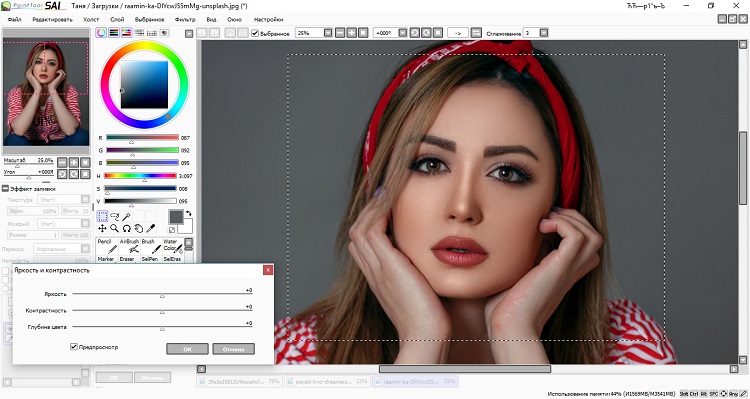
Task: Toggle the swatches grid panel icon
Action: tap(152, 33)
